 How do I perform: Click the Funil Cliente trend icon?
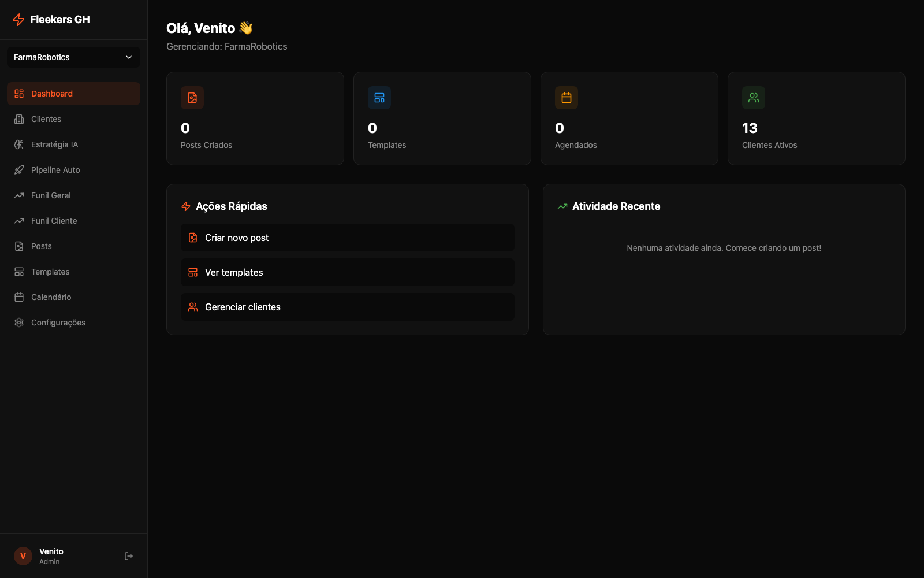pyautogui.click(x=19, y=221)
